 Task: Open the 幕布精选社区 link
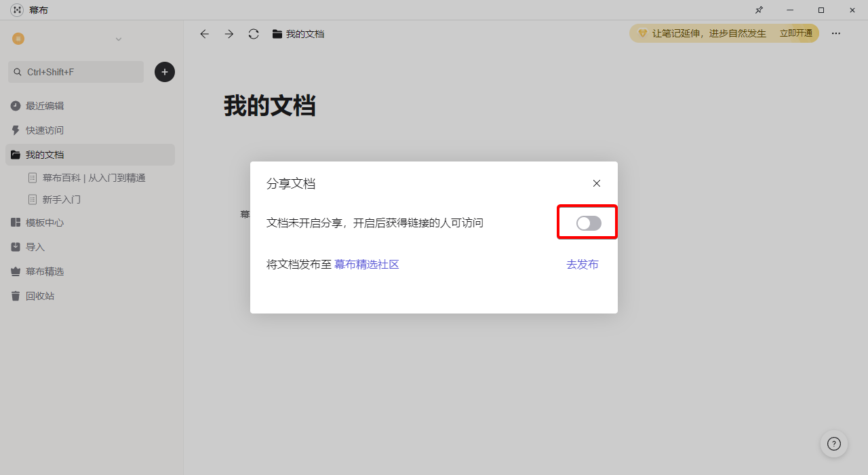pyautogui.click(x=367, y=265)
